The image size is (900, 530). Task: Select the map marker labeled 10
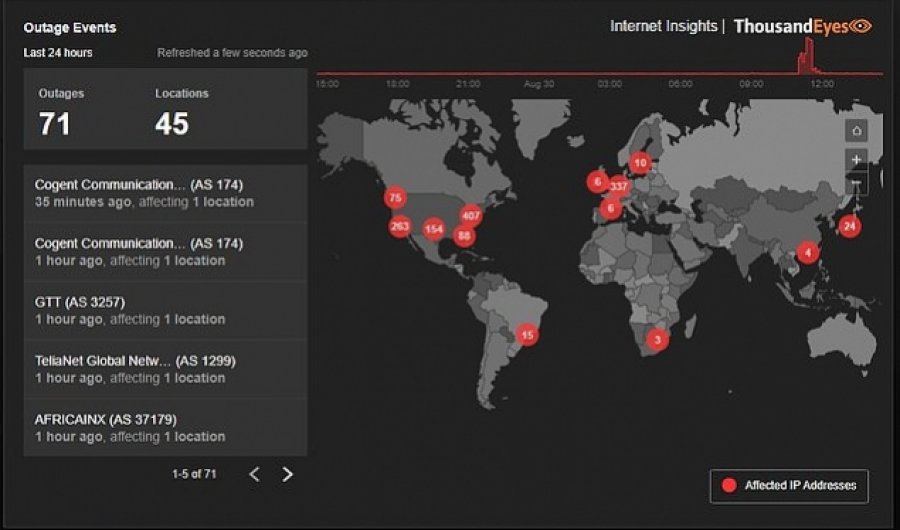tap(640, 163)
